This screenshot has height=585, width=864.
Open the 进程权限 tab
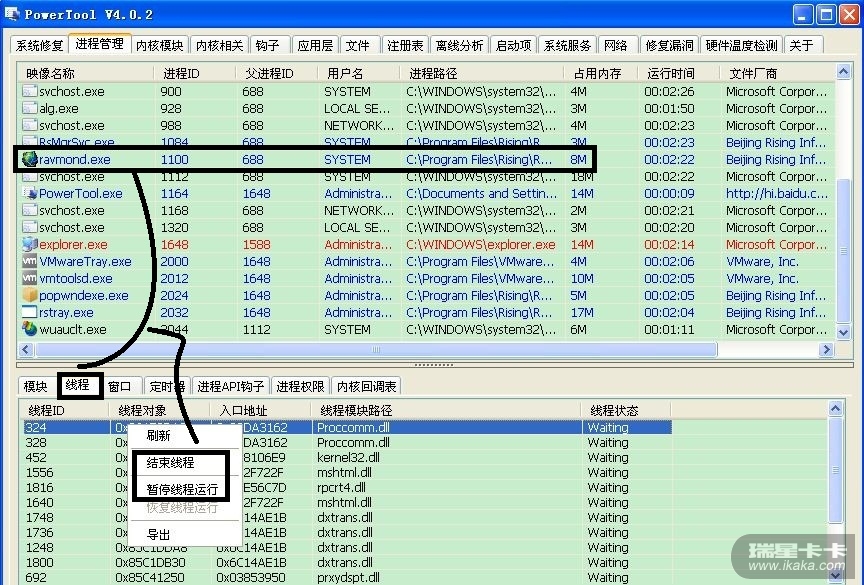300,386
